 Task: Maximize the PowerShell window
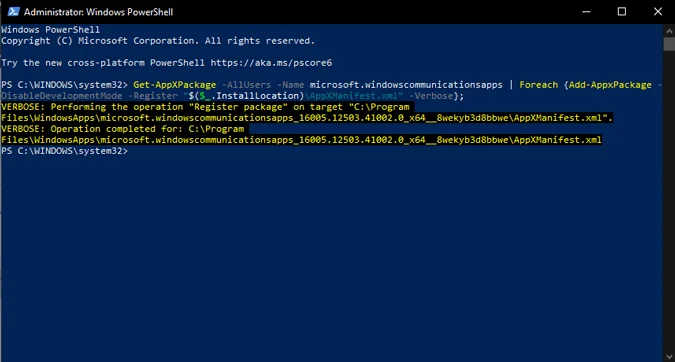coord(622,12)
